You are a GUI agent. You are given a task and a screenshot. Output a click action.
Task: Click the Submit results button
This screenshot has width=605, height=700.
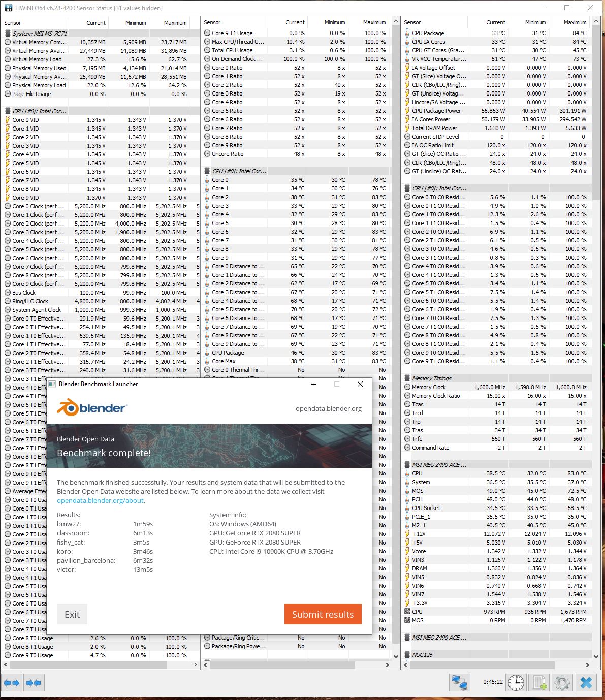[x=323, y=614]
